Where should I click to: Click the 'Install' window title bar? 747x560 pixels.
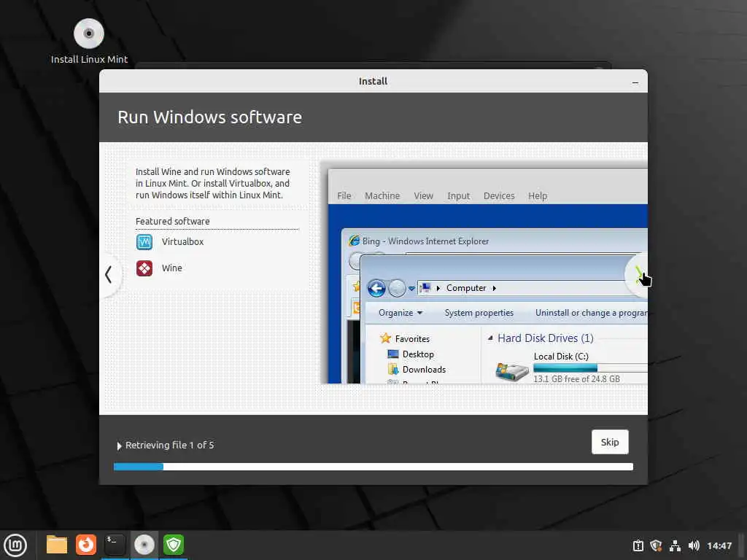[373, 82]
